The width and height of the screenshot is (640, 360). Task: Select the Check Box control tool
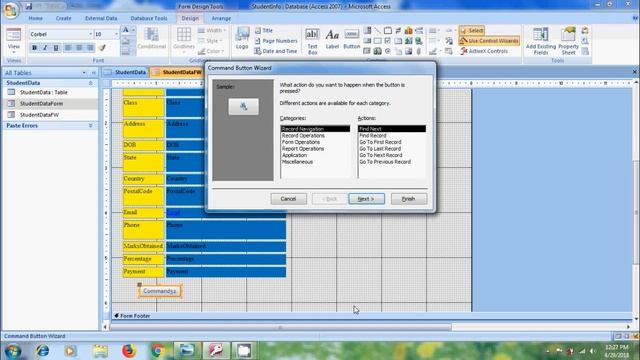[388, 41]
